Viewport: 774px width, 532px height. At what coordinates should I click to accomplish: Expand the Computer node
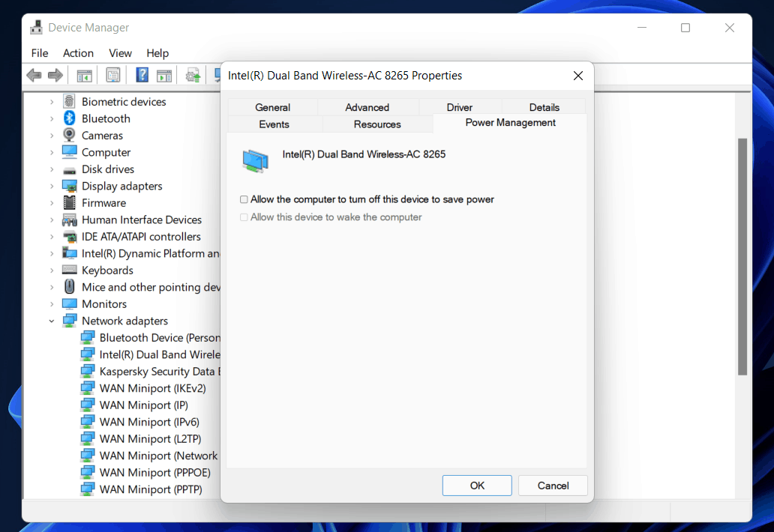tap(52, 152)
